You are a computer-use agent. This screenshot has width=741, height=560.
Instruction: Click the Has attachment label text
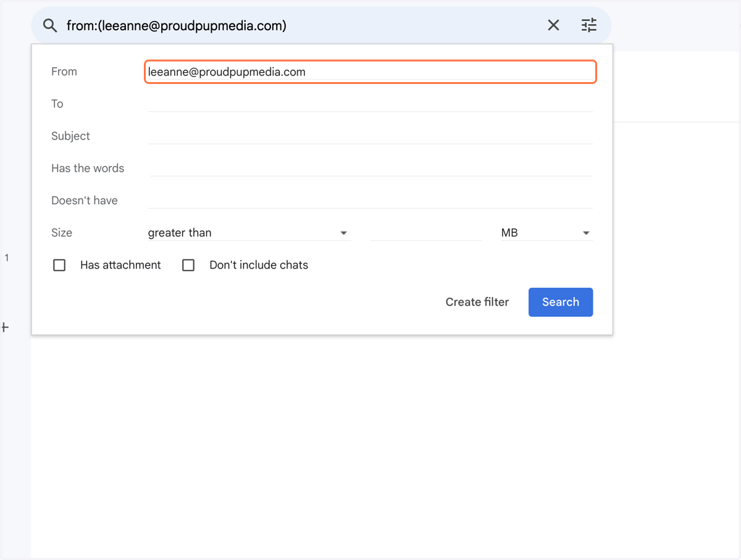point(120,265)
